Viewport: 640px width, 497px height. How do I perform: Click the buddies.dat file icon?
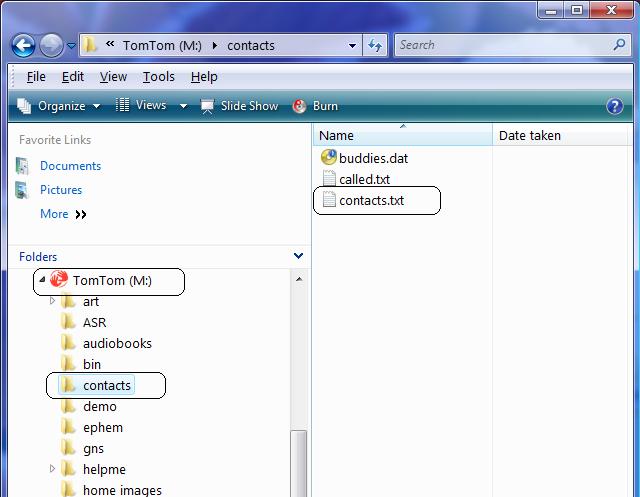[329, 157]
